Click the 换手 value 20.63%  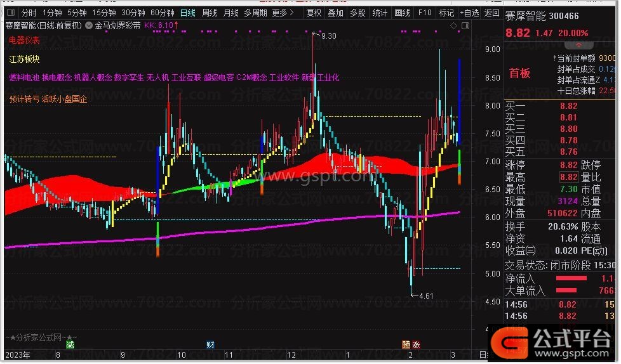[563, 227]
